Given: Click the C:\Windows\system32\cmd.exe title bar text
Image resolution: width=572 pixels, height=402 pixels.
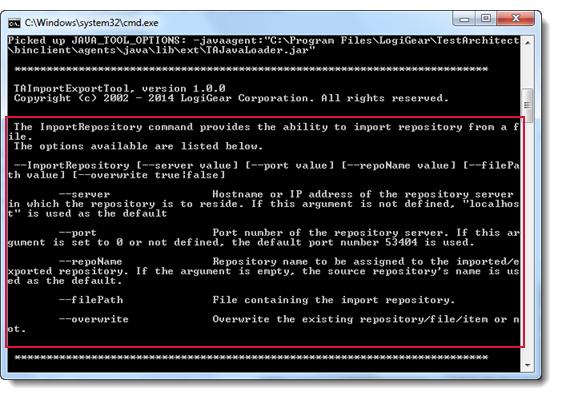Looking at the screenshot, I should tap(92, 23).
